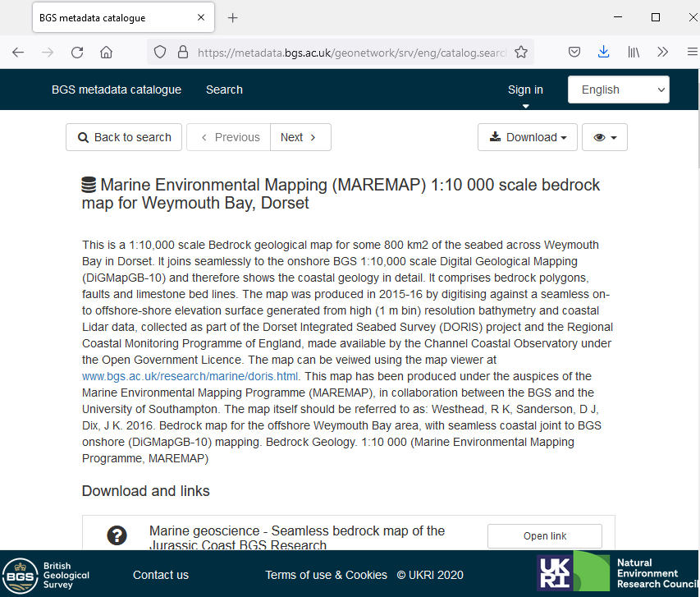Follow the www.bgs.ac.uk DORIS map viewer link
The height and width of the screenshot is (597, 700).
tap(190, 376)
